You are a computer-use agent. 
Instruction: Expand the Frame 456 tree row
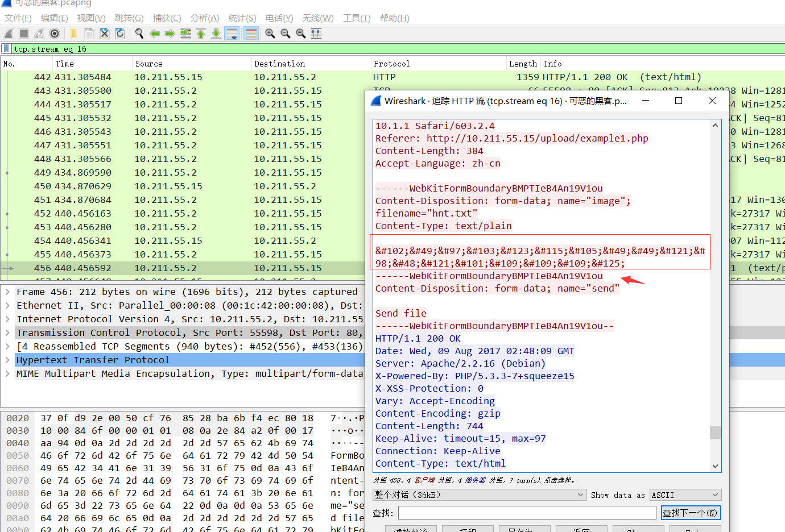(7, 292)
